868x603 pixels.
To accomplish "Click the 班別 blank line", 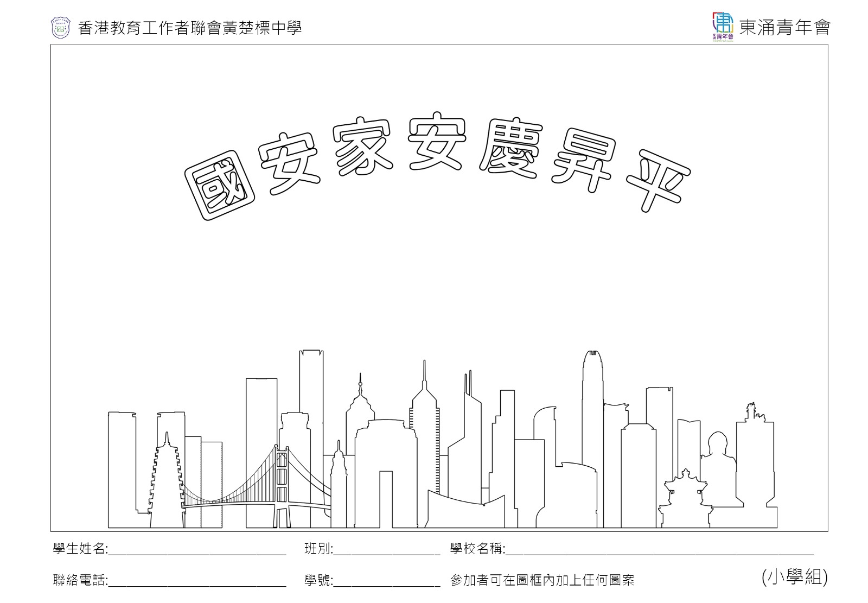I will [386, 551].
